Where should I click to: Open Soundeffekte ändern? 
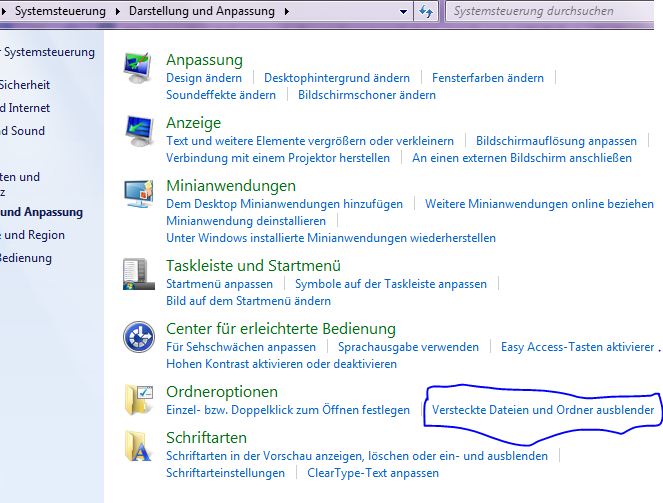(221, 95)
